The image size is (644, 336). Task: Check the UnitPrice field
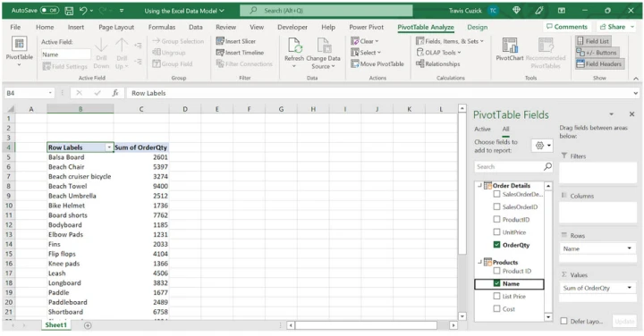(496, 232)
